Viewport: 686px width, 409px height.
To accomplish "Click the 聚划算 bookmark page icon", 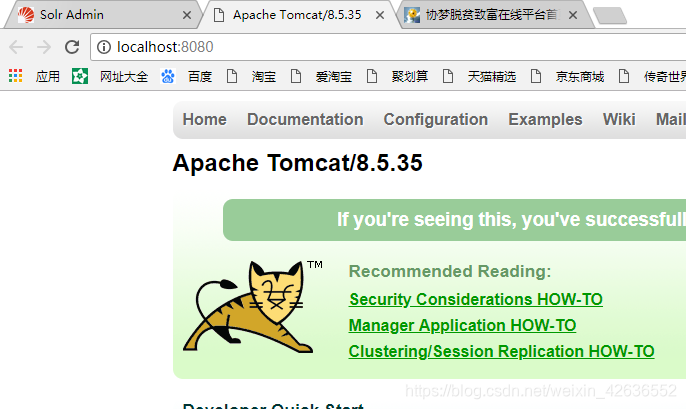I will click(x=372, y=76).
